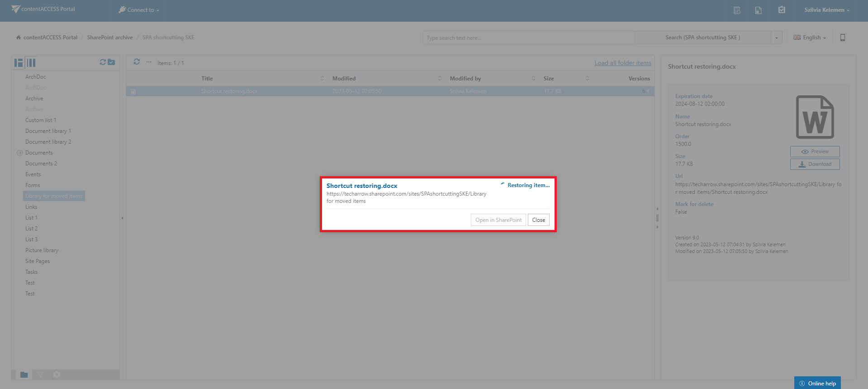Refresh the item list with reload icon

pyautogui.click(x=137, y=62)
